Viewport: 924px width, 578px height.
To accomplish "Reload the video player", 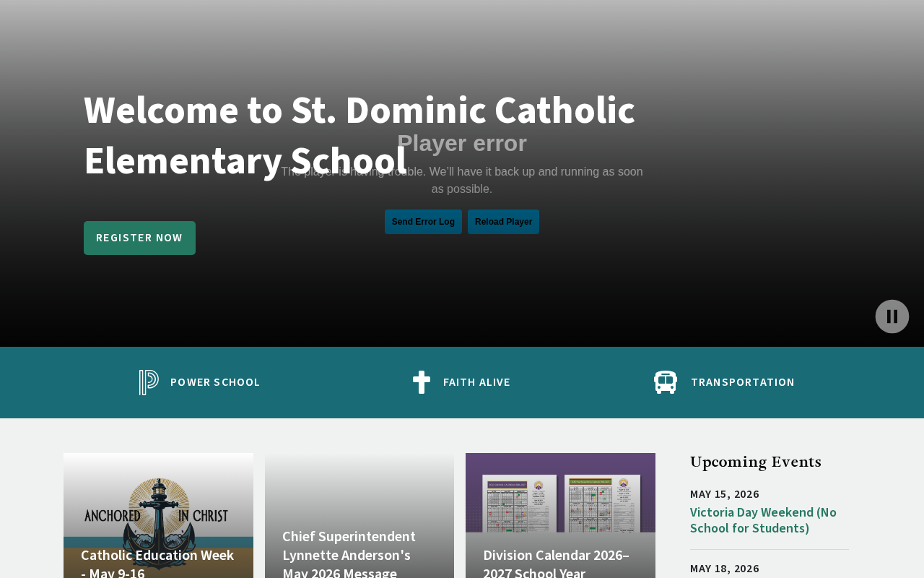I will tap(503, 222).
